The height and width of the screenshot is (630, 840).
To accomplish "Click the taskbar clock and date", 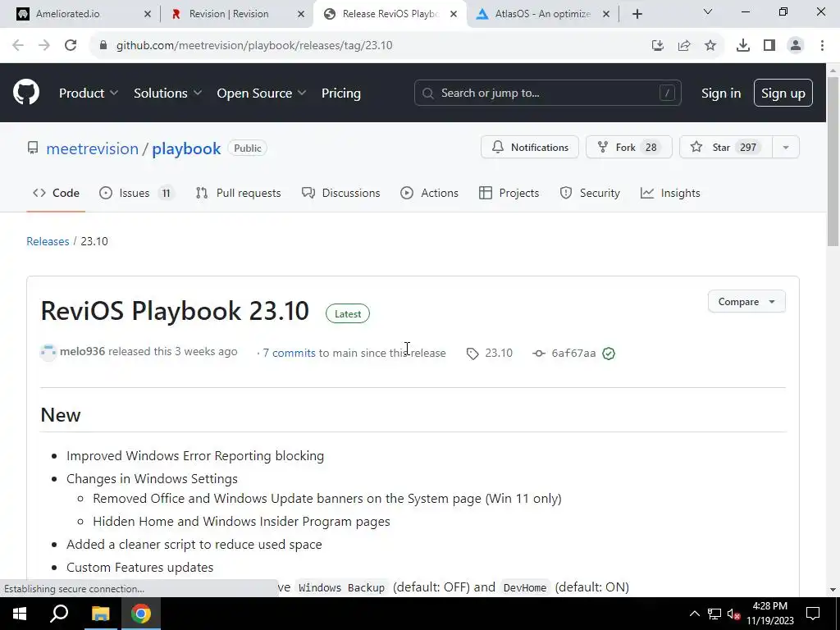I will point(770,614).
